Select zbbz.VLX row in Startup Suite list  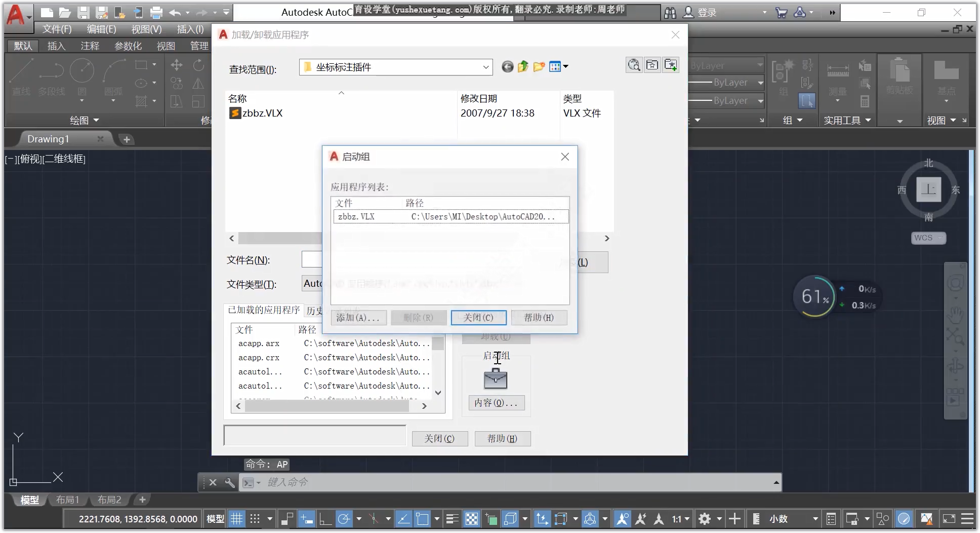(451, 217)
